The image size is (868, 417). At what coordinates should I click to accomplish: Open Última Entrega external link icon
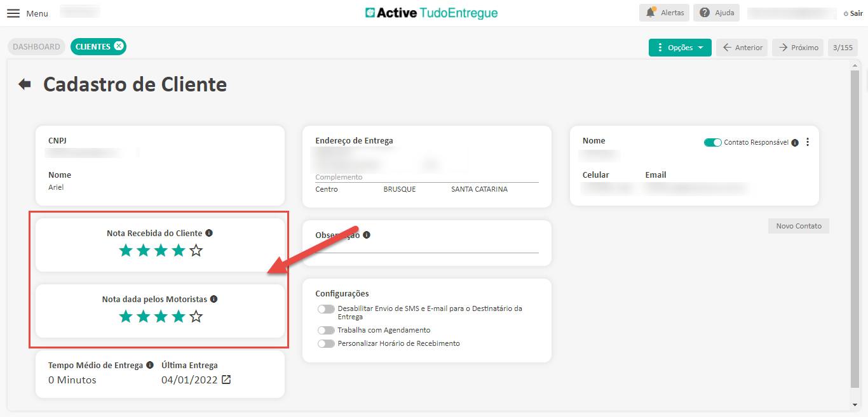click(x=226, y=380)
